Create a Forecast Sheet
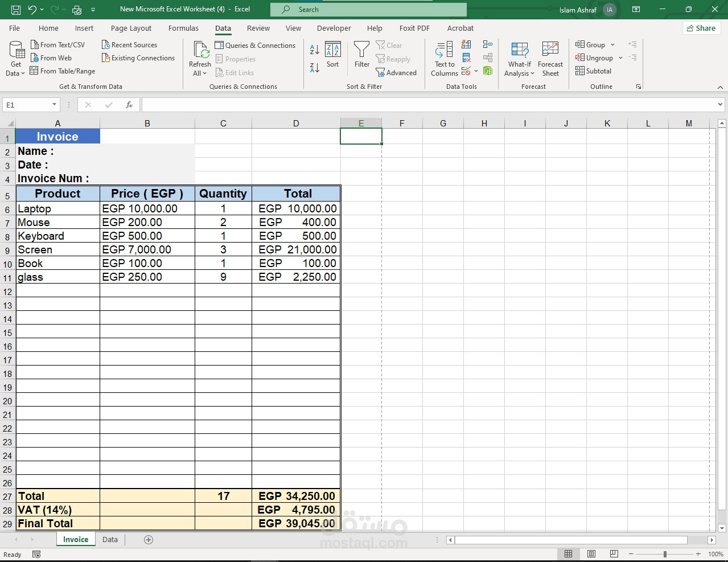Image resolution: width=728 pixels, height=562 pixels. (x=550, y=59)
